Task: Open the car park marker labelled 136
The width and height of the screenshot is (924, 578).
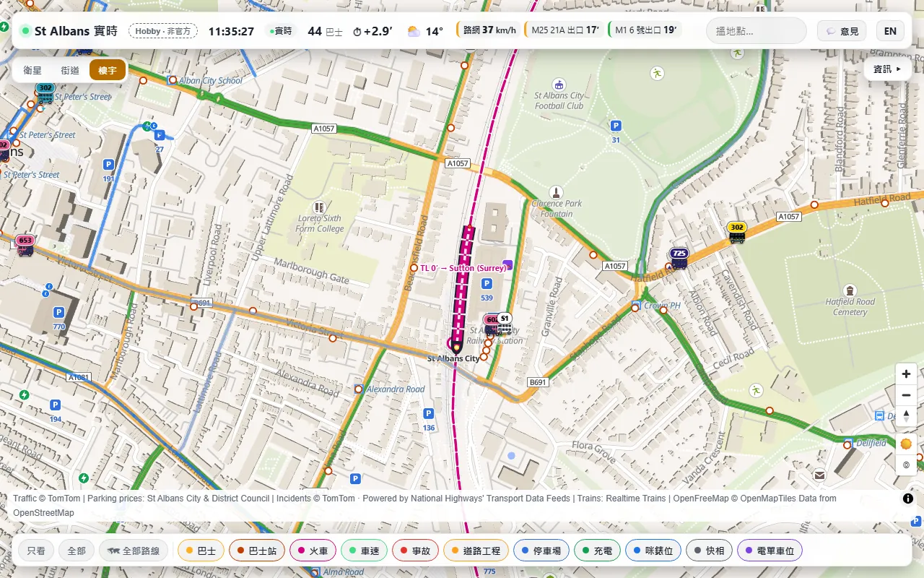Action: 429,418
